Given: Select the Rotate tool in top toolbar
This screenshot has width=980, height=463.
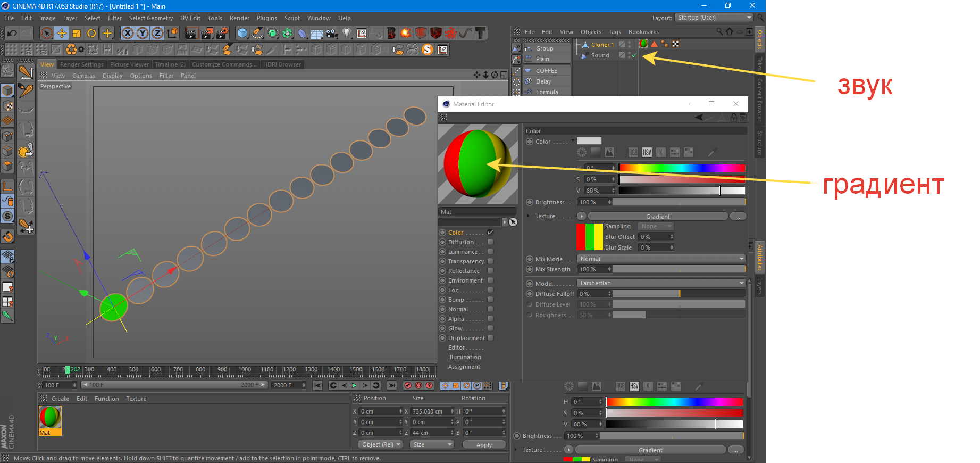Looking at the screenshot, I should click(x=91, y=33).
